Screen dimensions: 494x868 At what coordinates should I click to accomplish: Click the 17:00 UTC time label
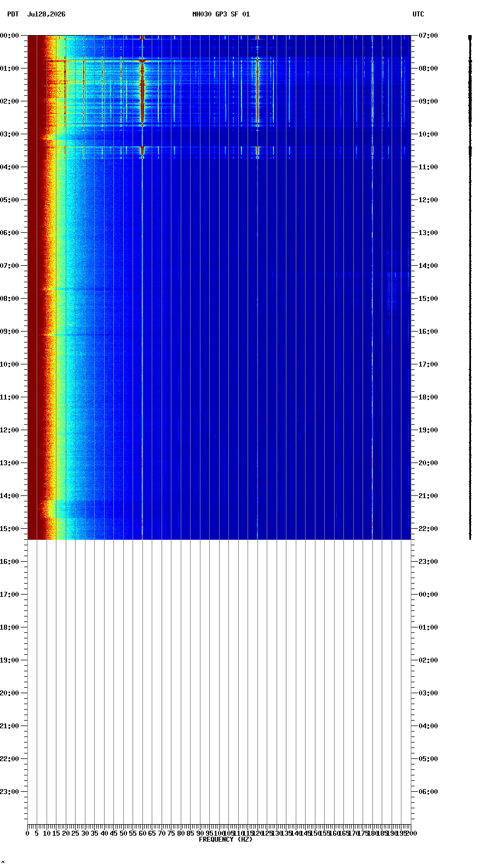428,364
